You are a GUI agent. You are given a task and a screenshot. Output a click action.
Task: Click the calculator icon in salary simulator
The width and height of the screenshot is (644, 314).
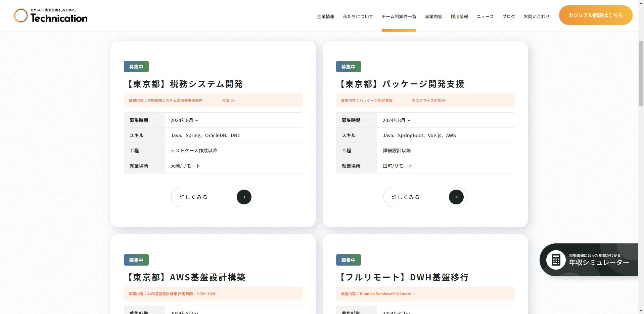pyautogui.click(x=556, y=260)
